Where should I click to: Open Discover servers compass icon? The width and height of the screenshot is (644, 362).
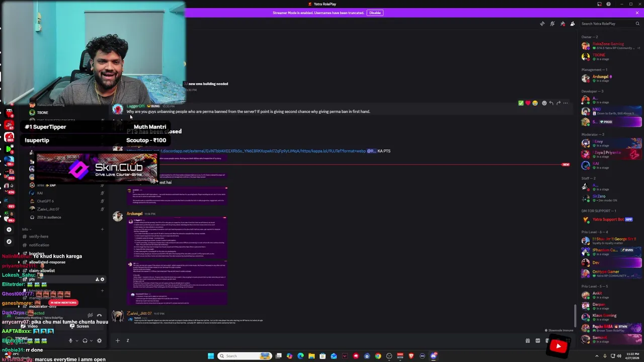pyautogui.click(x=9, y=241)
